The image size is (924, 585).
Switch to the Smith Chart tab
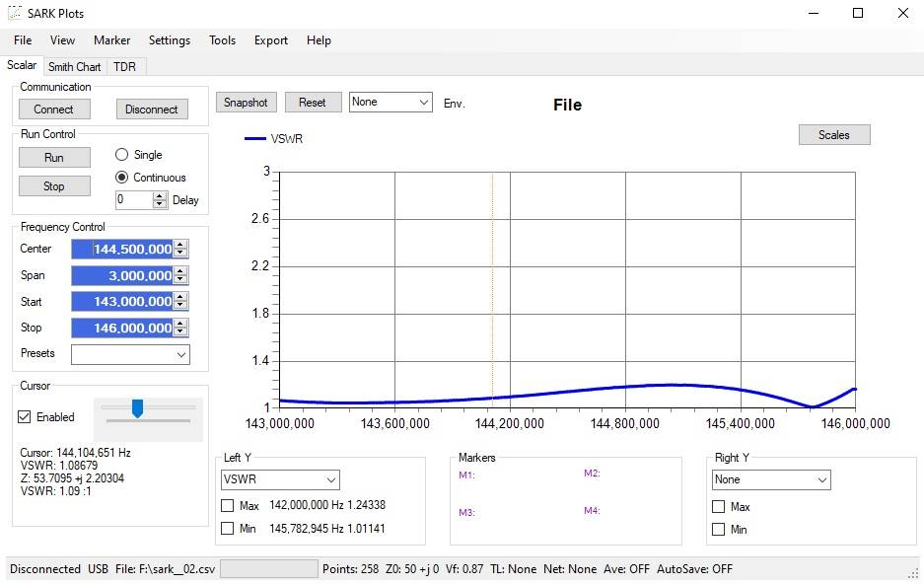(x=74, y=67)
